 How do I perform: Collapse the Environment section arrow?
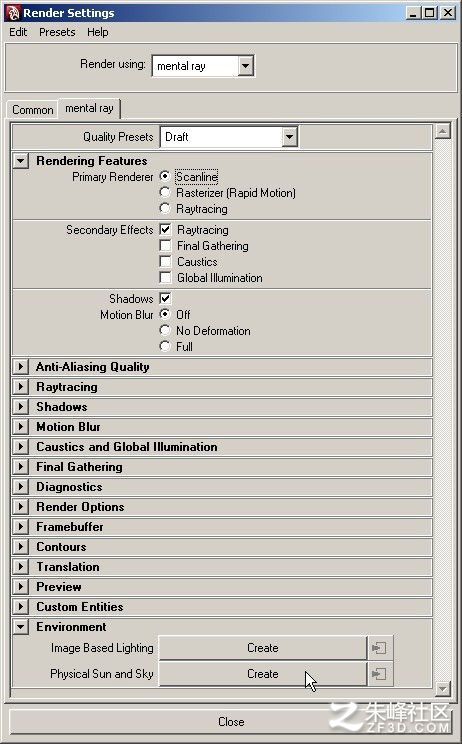[x=20, y=627]
